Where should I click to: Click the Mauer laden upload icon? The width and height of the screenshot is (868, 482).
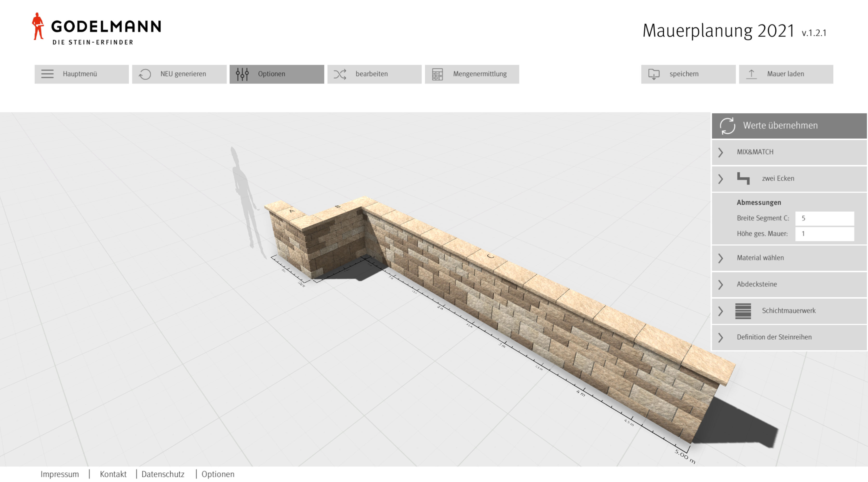(x=751, y=74)
